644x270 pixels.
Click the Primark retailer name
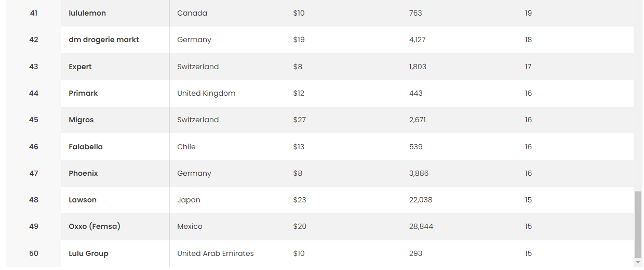tap(83, 93)
